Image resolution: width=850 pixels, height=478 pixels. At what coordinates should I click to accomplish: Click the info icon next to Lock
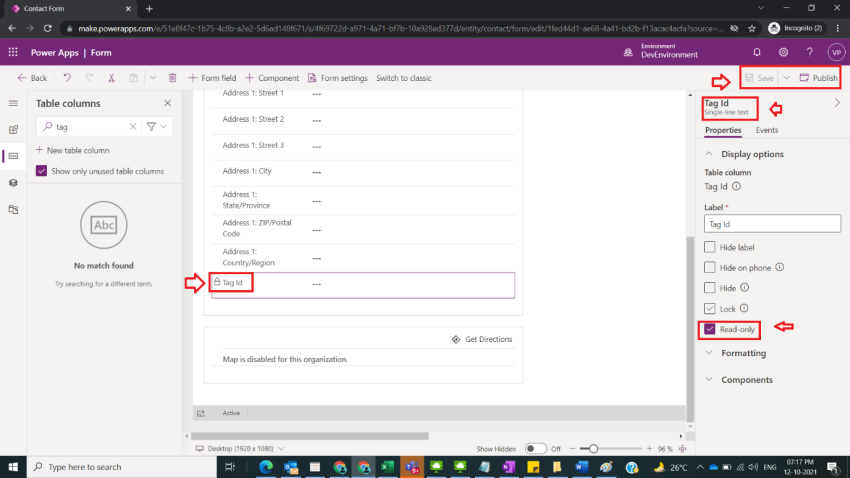pyautogui.click(x=744, y=308)
